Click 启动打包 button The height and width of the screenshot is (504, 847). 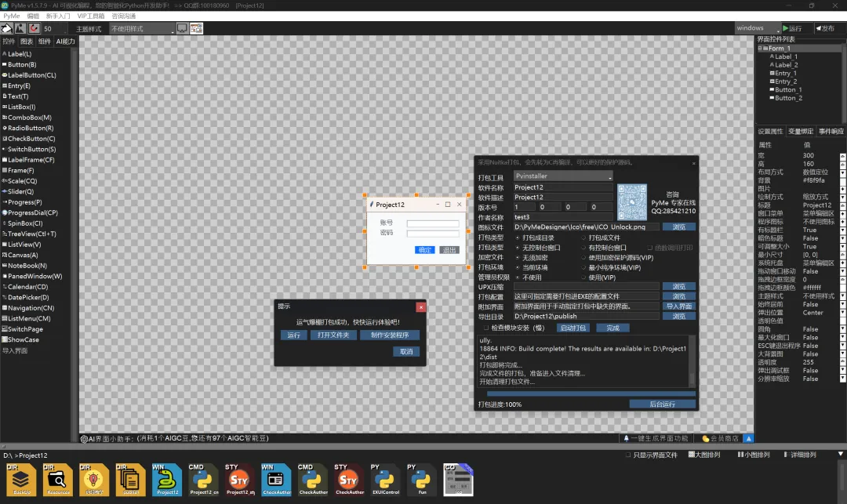573,328
